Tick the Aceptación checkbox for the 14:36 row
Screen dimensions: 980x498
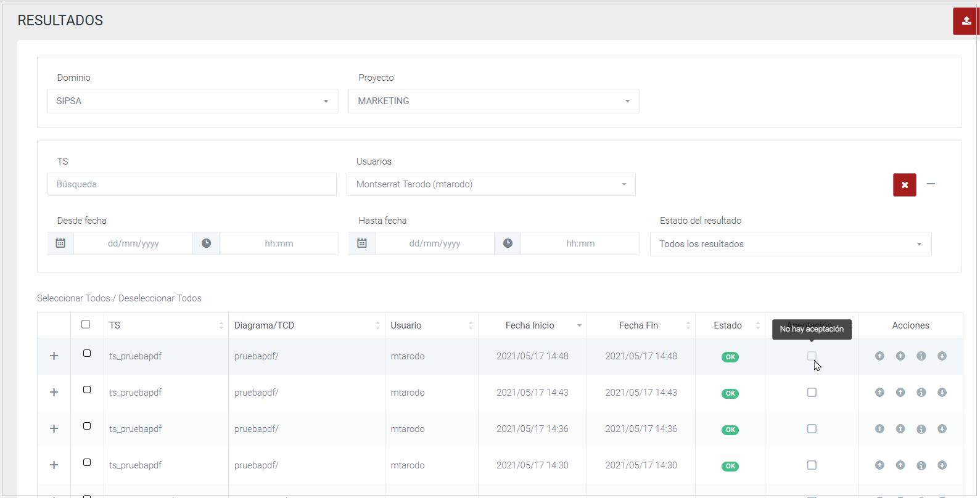(812, 429)
